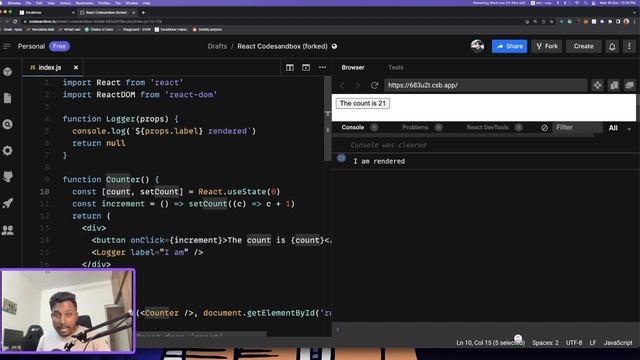
Task: Click the Personal workspace label
Action: [x=31, y=46]
